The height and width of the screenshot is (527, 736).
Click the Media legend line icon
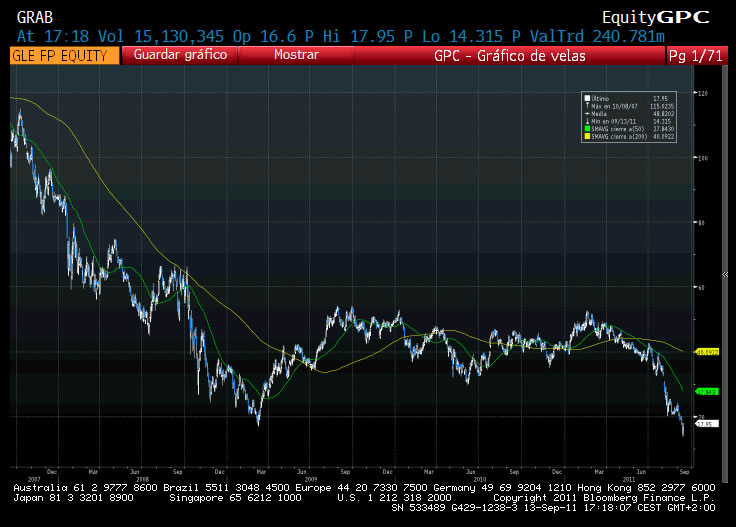(587, 114)
